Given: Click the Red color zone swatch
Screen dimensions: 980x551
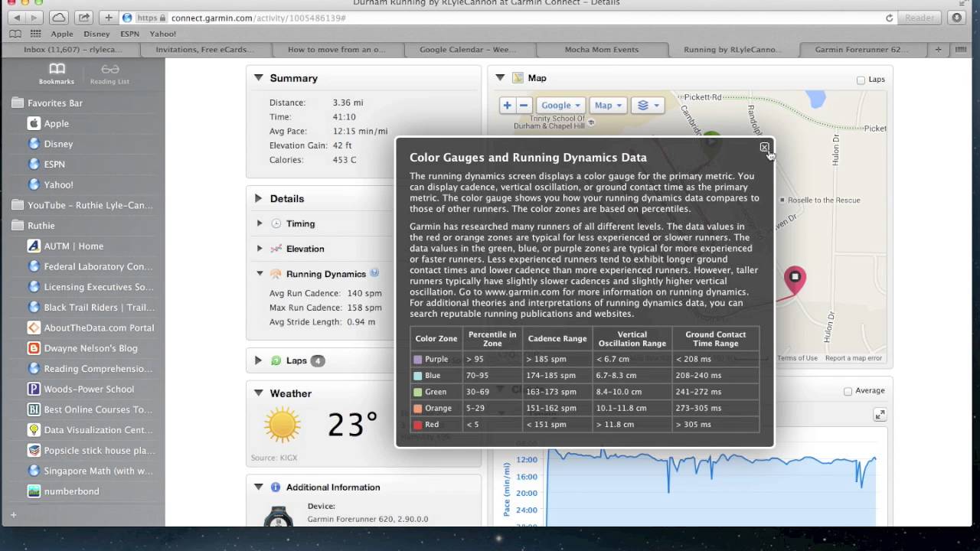Looking at the screenshot, I should pyautogui.click(x=417, y=425).
